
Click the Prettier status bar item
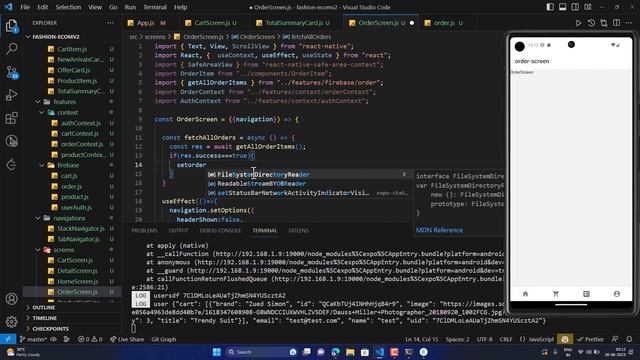[x=590, y=339]
